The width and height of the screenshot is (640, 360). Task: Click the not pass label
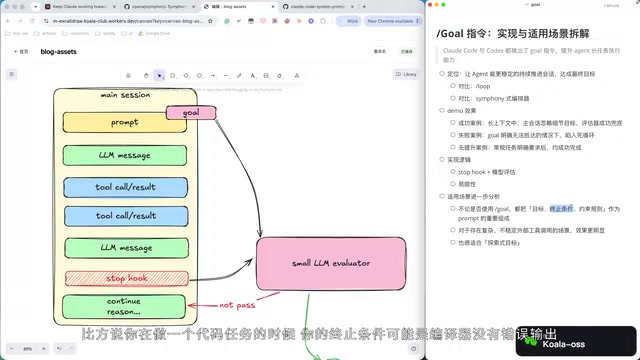pyautogui.click(x=237, y=305)
